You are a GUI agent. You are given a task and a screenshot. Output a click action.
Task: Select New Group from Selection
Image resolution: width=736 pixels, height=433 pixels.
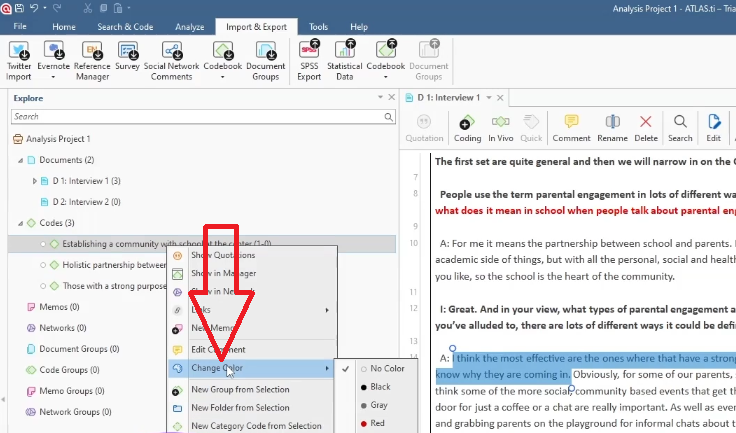pos(240,389)
